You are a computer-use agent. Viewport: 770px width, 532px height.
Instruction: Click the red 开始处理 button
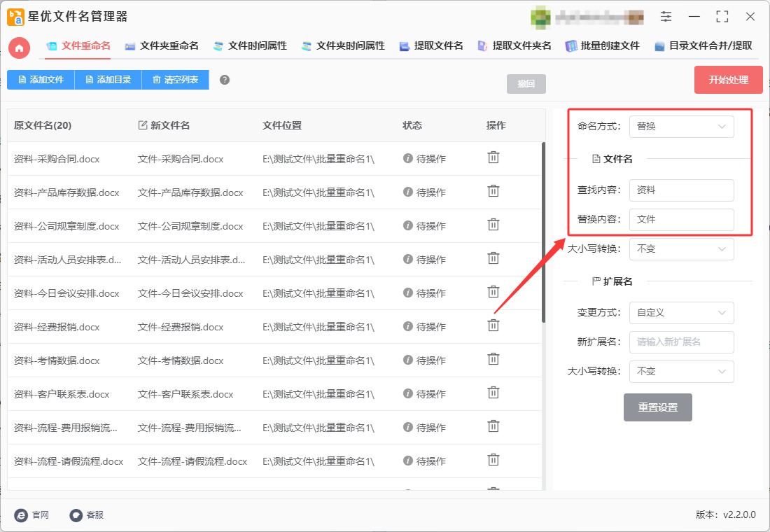tap(728, 80)
